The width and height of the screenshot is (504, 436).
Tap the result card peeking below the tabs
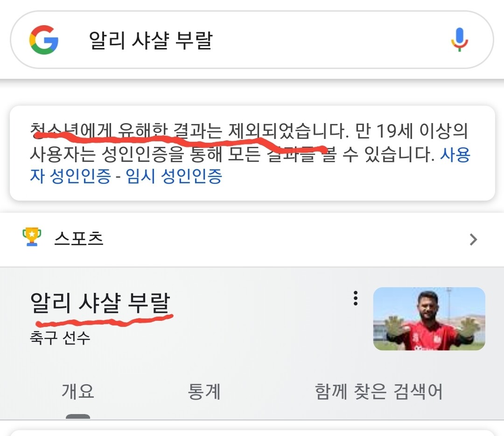pyautogui.click(x=252, y=432)
